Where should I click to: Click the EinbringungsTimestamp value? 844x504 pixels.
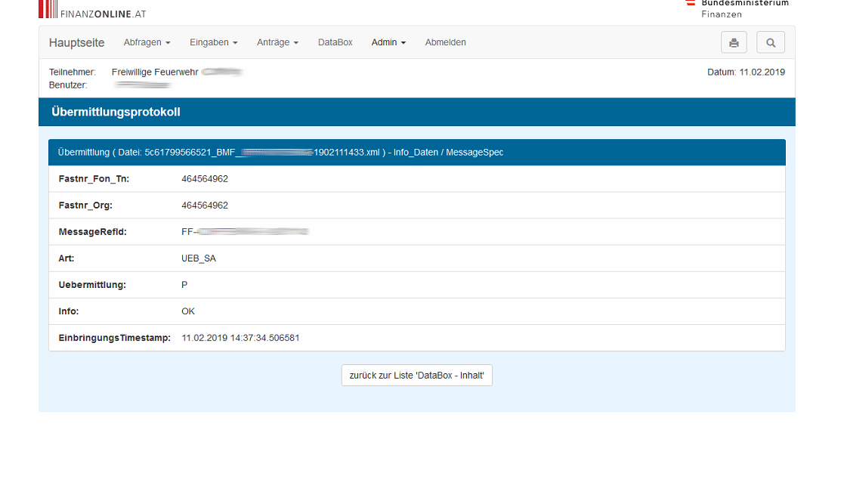pyautogui.click(x=240, y=338)
